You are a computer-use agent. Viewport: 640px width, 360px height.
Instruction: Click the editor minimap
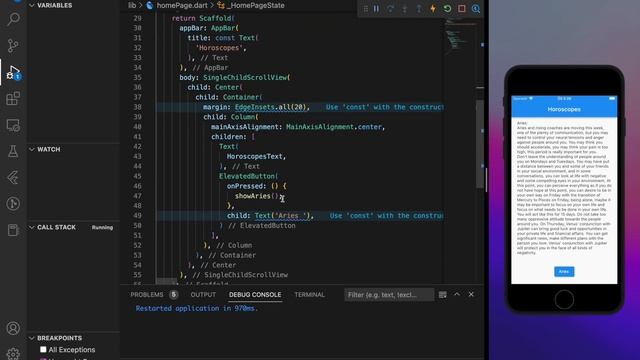(459, 37)
